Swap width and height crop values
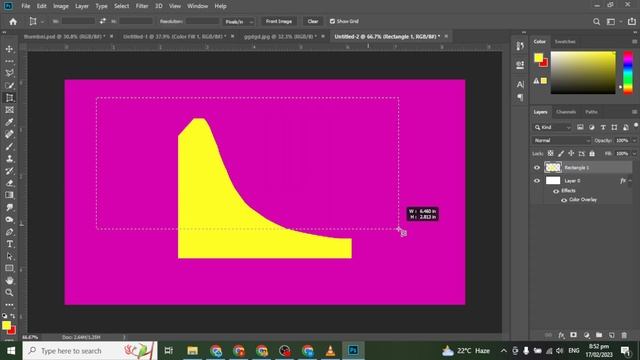The height and width of the screenshot is (360, 640). [x=102, y=21]
